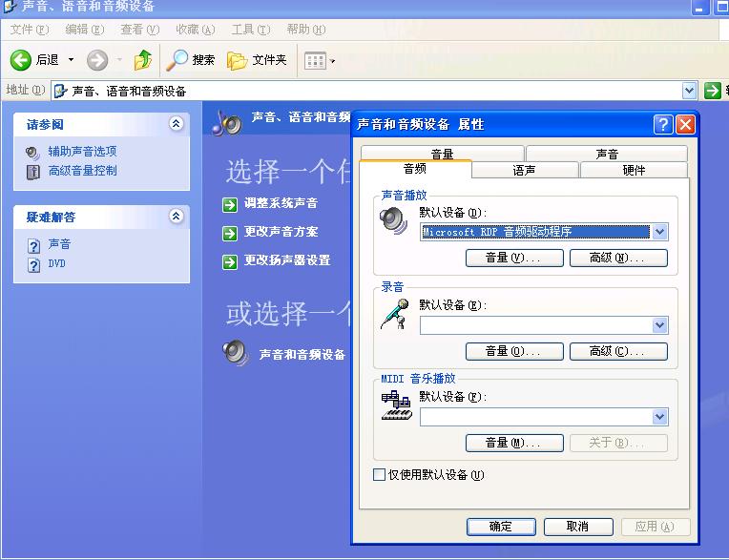Viewport: 729px width, 560px height.
Task: Click the address bar text field
Action: 366,91
